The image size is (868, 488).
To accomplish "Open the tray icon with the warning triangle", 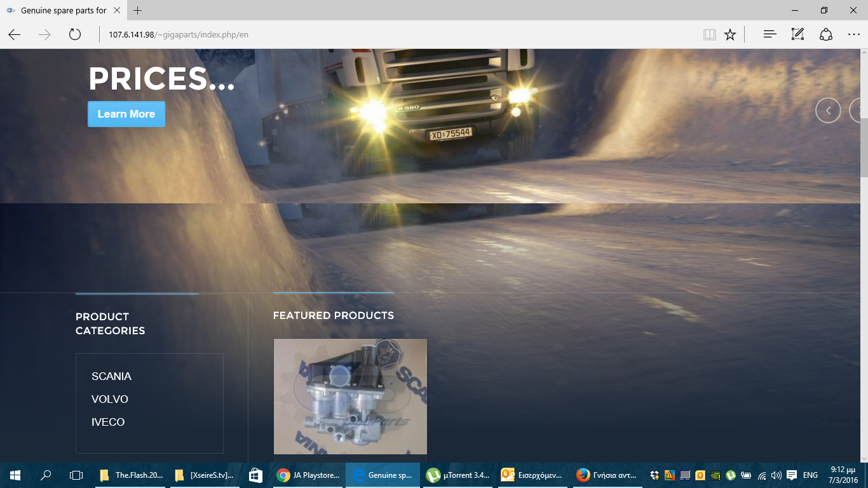I will 669,475.
